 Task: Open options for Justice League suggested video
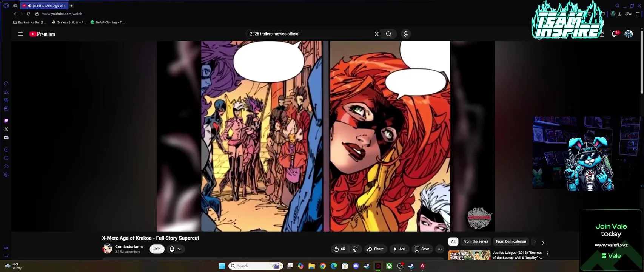547,253
